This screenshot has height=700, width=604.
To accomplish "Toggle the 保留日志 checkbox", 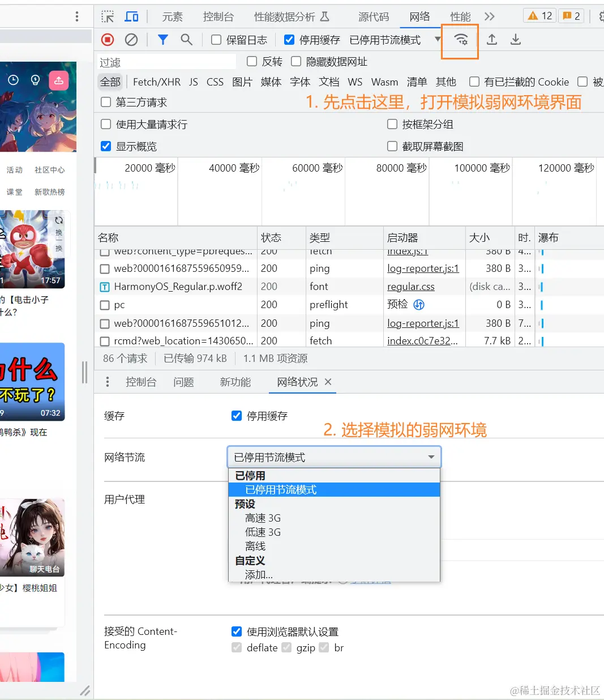I will coord(216,40).
